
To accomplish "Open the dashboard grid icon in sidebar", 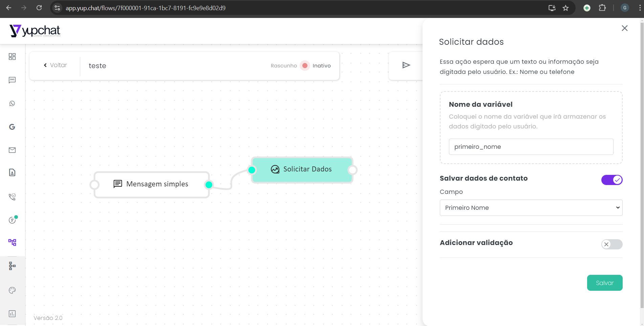I will [12, 57].
